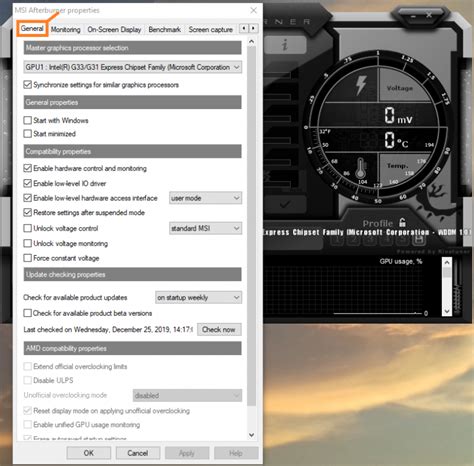474x466 pixels.
Task: Click the Check now button
Action: point(219,329)
